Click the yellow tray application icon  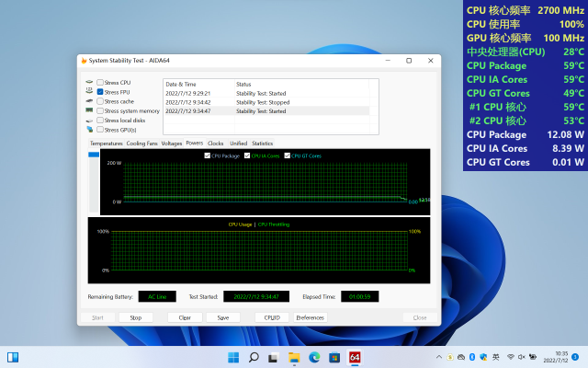pyautogui.click(x=450, y=357)
